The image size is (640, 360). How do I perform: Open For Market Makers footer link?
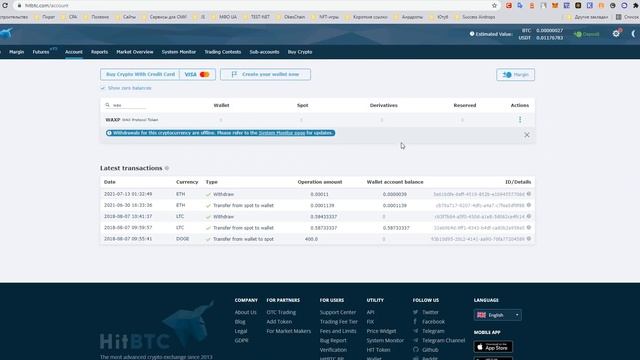(289, 331)
